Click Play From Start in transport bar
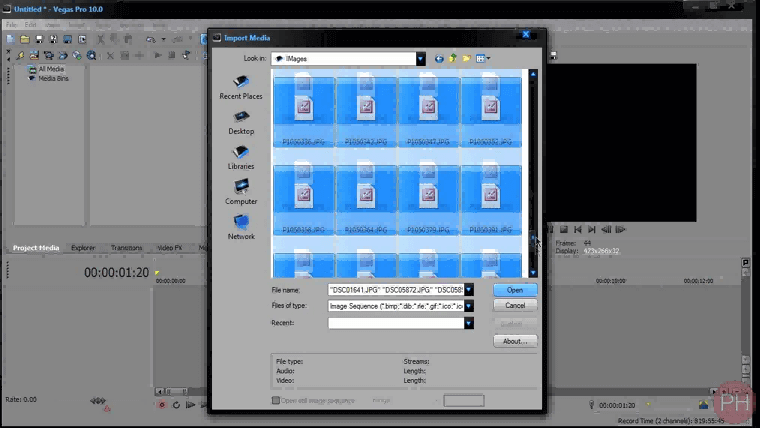The width and height of the screenshot is (760, 428). [x=190, y=405]
